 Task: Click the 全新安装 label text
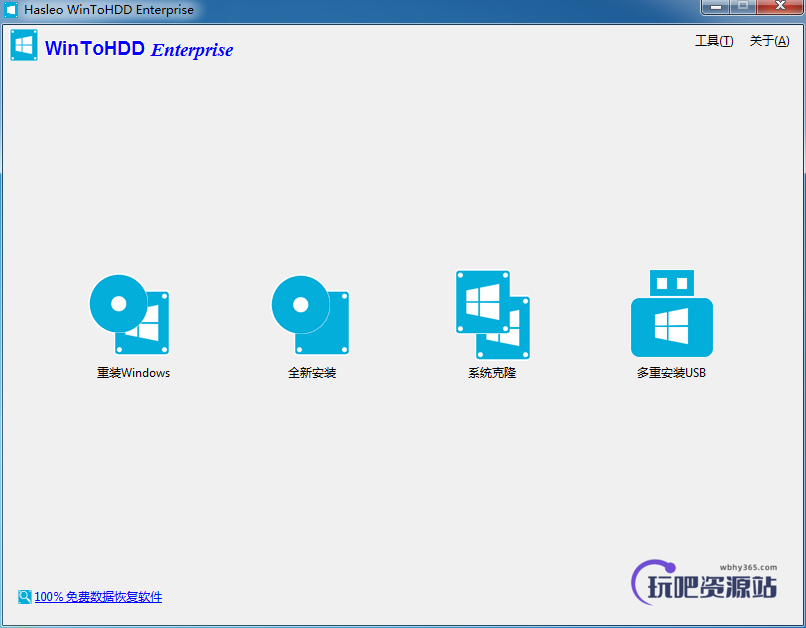(x=312, y=373)
